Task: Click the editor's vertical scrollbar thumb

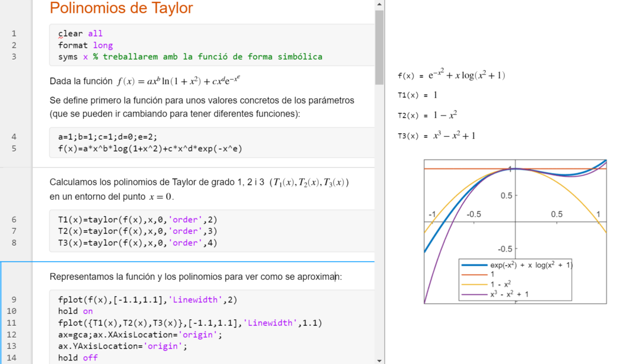Action: pos(379,47)
